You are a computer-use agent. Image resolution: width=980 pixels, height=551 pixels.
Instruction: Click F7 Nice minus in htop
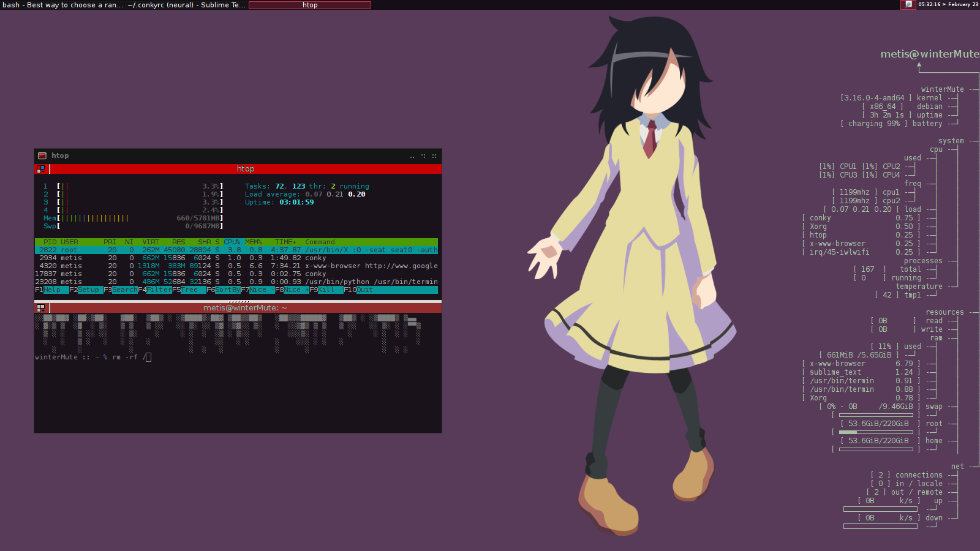(258, 290)
